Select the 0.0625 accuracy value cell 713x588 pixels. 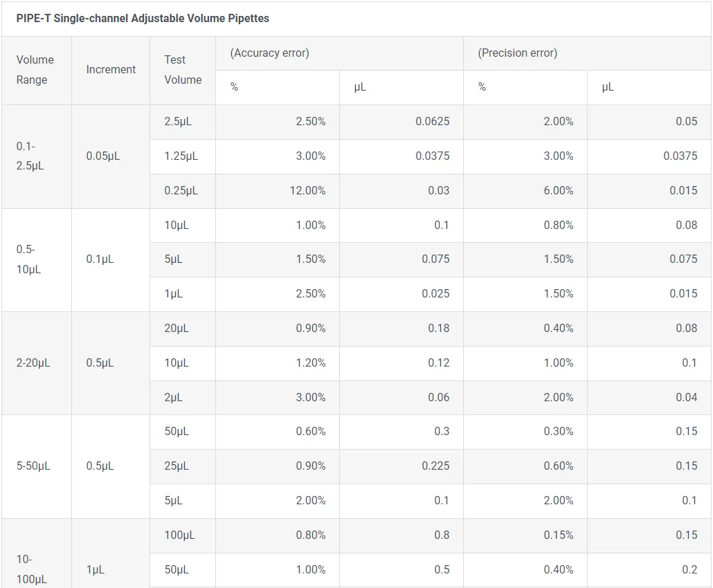point(432,122)
